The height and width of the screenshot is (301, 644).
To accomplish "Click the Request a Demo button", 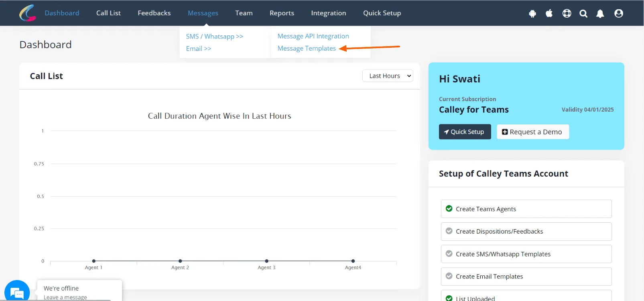I will (533, 132).
